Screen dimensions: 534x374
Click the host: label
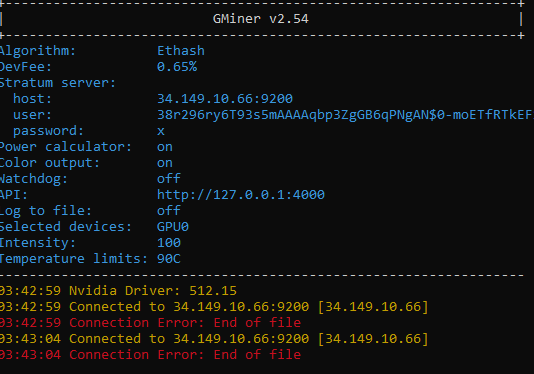click(32, 99)
